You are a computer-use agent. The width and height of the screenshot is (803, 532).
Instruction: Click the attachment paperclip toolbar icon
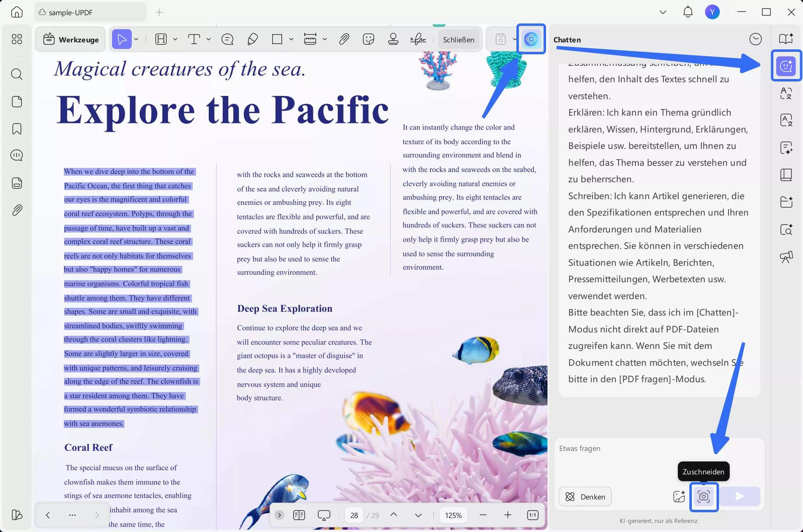[x=344, y=39]
